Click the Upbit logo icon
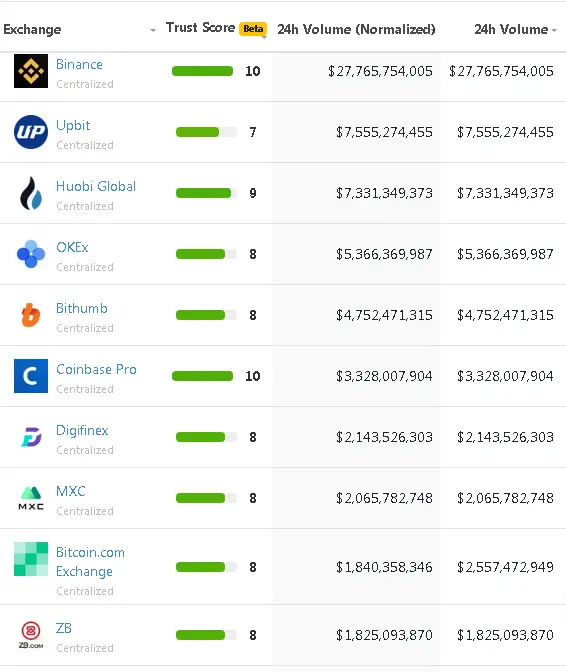This screenshot has height=672, width=566. click(x=31, y=132)
